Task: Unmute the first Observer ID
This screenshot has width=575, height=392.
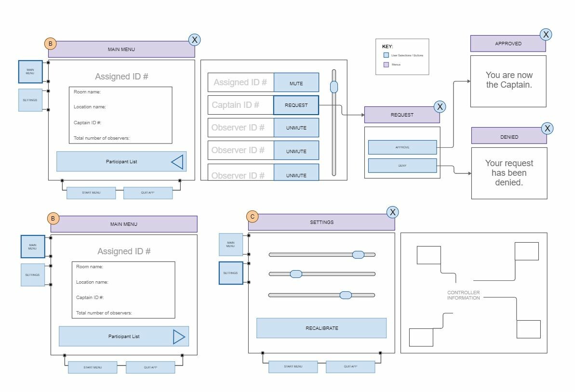Action: tap(296, 128)
